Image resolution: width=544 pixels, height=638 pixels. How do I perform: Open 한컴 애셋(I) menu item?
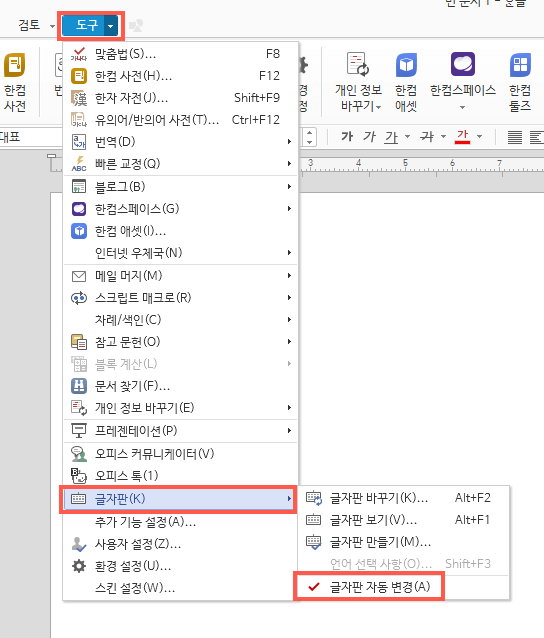(180, 231)
